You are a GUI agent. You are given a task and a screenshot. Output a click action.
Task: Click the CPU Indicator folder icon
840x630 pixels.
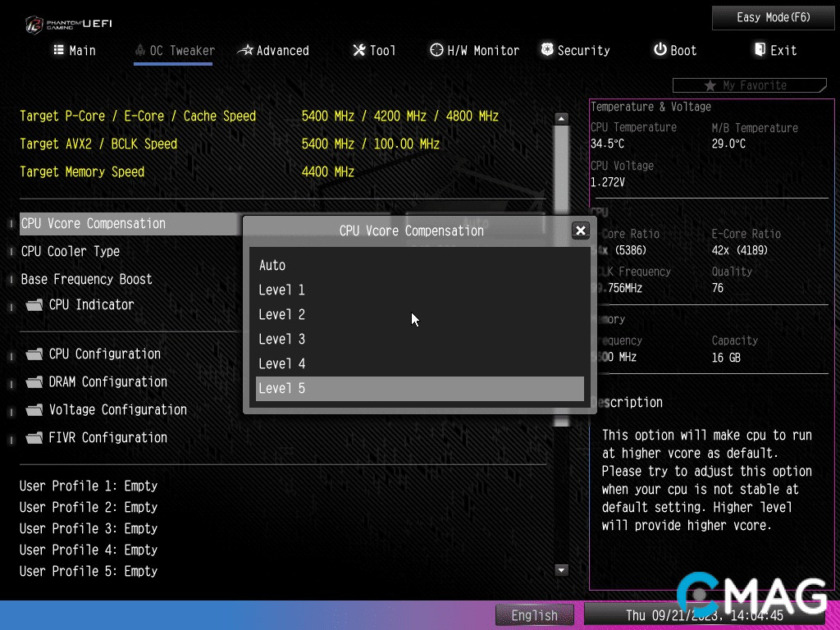tap(34, 305)
